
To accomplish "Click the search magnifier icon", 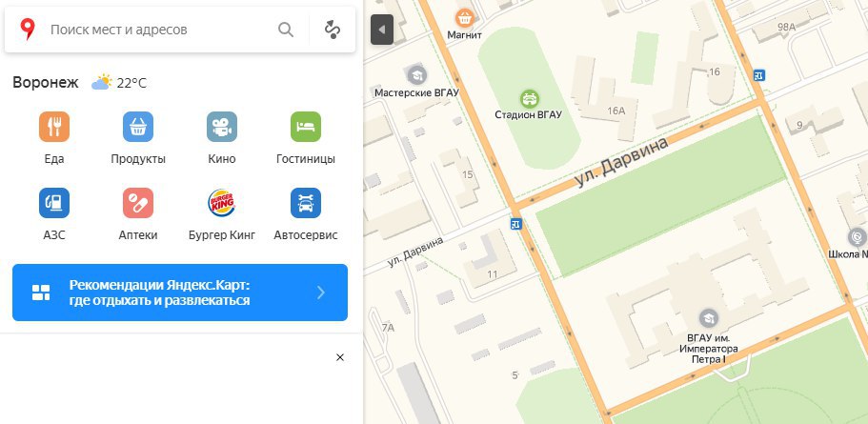I will pyautogui.click(x=286, y=30).
